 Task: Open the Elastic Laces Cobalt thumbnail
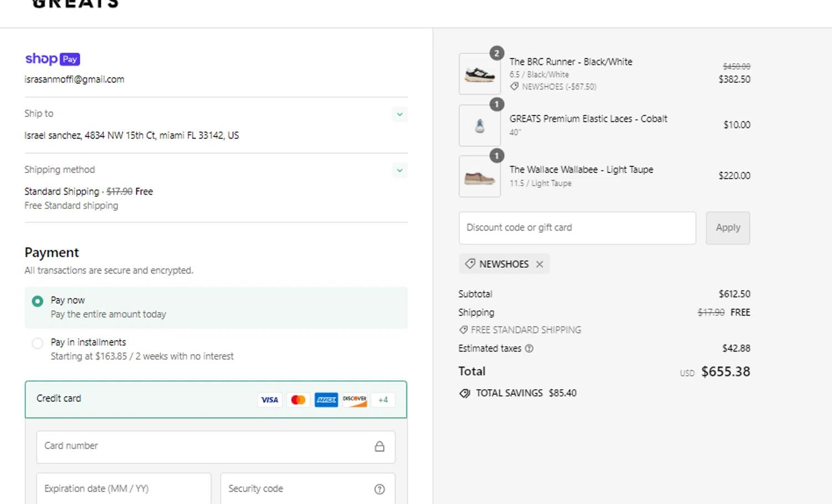point(480,125)
